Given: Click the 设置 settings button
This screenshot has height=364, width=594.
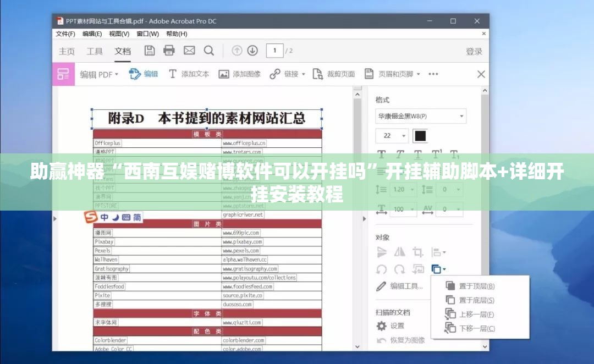Looking at the screenshot, I should 398,326.
